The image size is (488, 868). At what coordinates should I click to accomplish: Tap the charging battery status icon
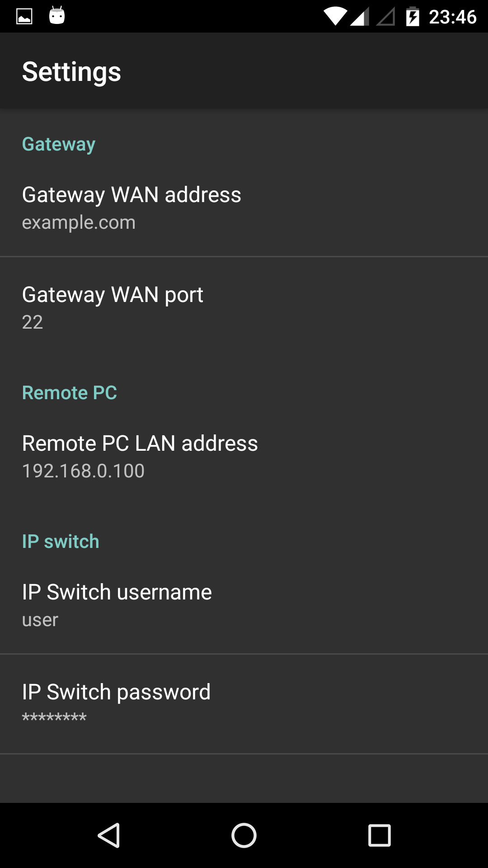coord(413,17)
